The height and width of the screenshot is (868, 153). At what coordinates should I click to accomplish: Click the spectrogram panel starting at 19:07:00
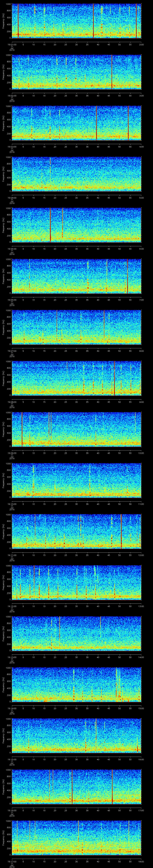[x=77, y=327]
